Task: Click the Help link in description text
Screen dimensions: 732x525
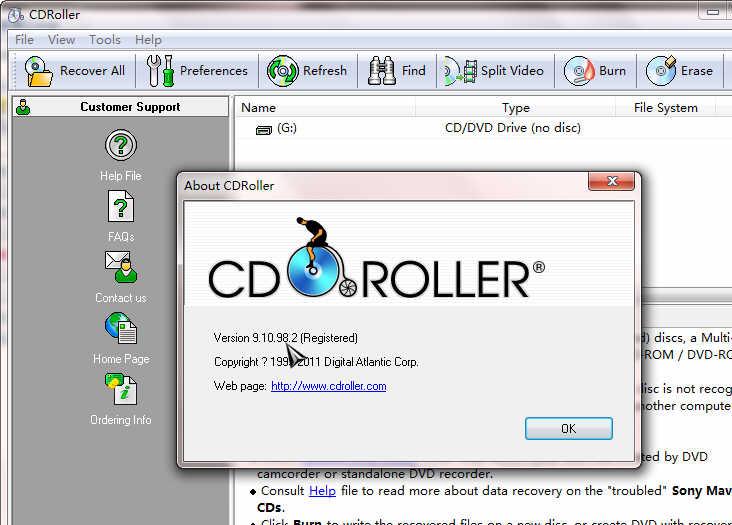Action: [x=323, y=491]
